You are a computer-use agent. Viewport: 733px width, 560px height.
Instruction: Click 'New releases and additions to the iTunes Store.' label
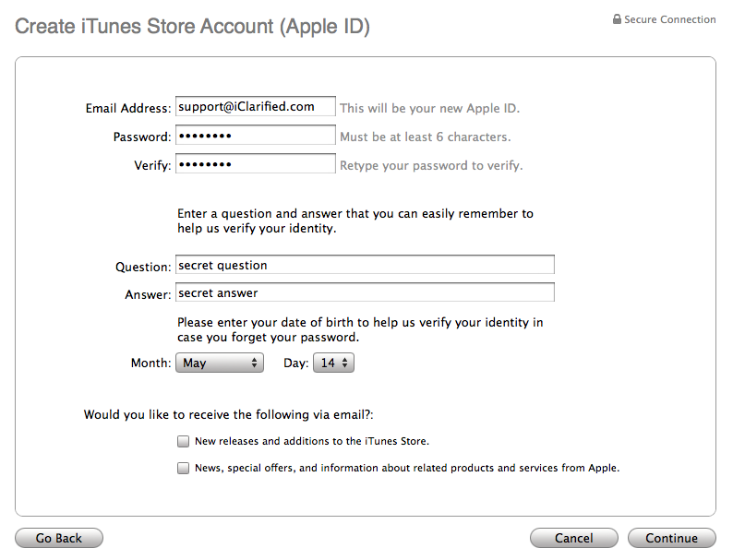pos(312,441)
